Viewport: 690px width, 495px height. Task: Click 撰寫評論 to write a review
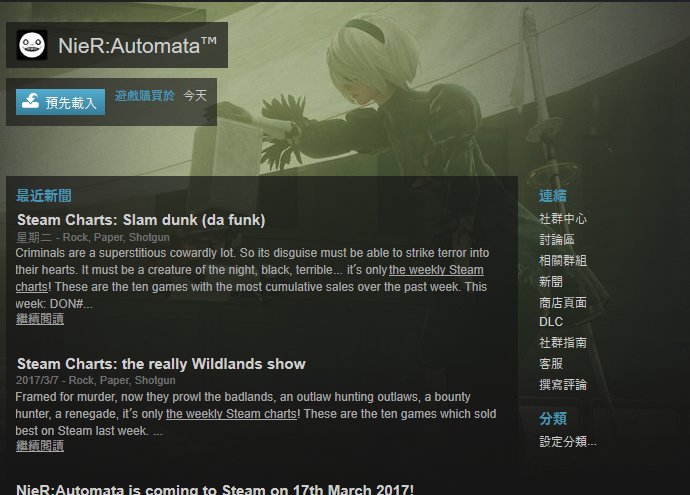[563, 385]
